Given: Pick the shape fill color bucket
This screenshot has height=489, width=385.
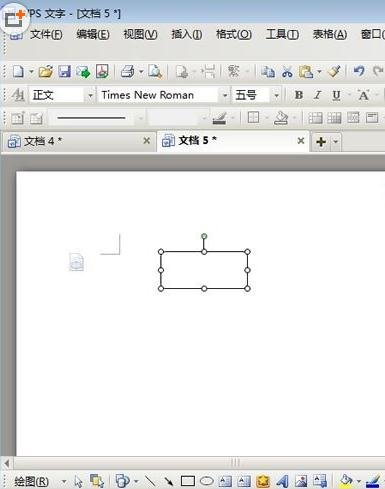Looking at the screenshot, I should [346, 481].
